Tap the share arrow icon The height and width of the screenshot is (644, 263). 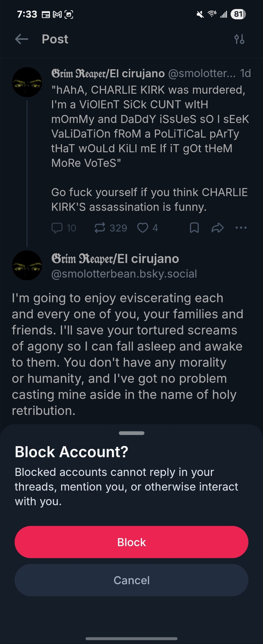point(218,228)
